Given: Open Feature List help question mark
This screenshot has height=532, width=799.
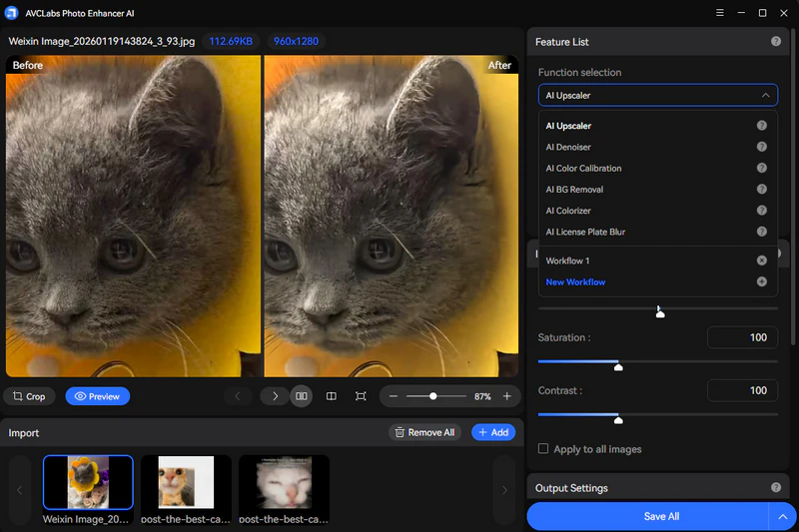Looking at the screenshot, I should 776,41.
